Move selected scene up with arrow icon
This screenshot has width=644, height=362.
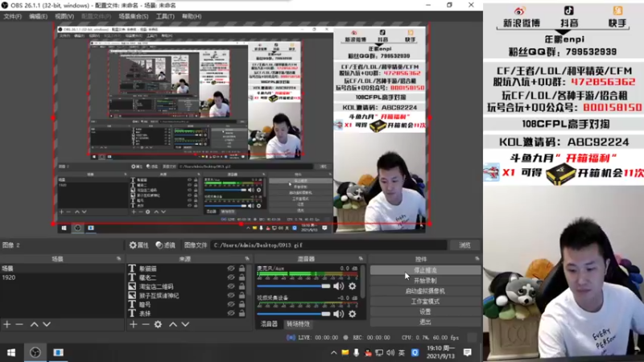point(35,324)
